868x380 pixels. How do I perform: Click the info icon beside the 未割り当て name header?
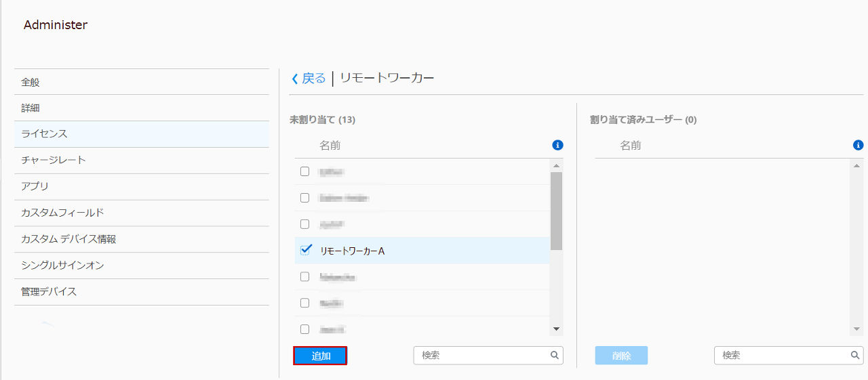pyautogui.click(x=557, y=145)
